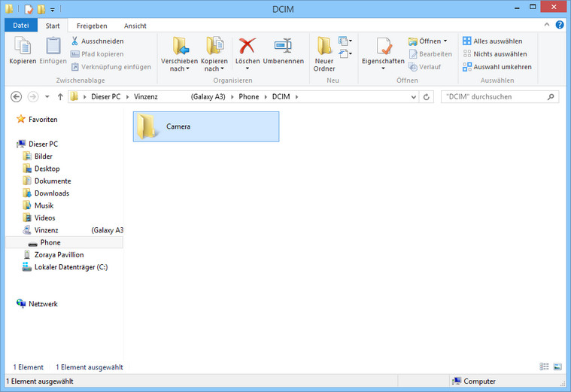The width and height of the screenshot is (571, 392).
Task: Click the Kopieren clipboard icon
Action: [23, 47]
